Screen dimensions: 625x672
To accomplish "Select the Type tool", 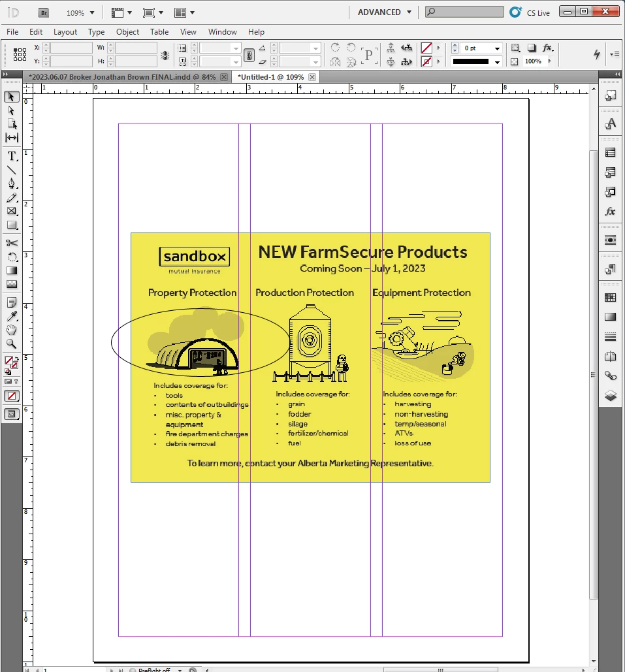I will 12,157.
